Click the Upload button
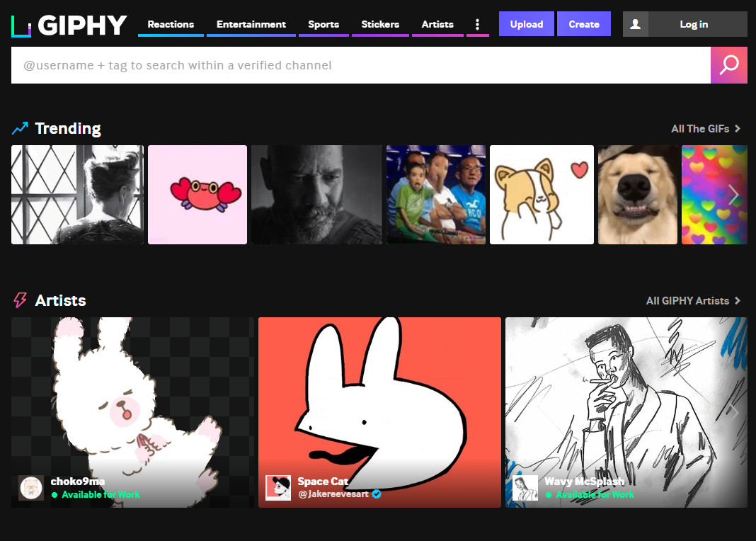The height and width of the screenshot is (541, 756). coord(526,23)
